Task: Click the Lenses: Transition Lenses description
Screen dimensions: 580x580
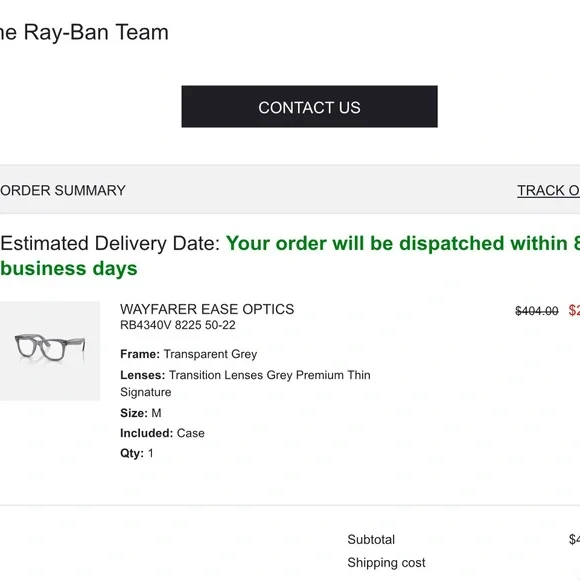Action: tap(245, 383)
